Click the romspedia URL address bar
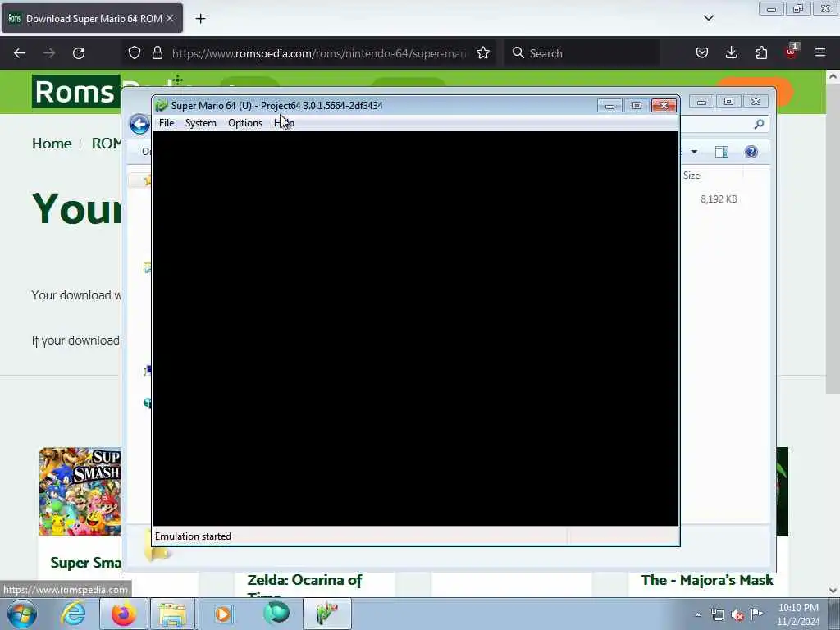 (x=319, y=53)
